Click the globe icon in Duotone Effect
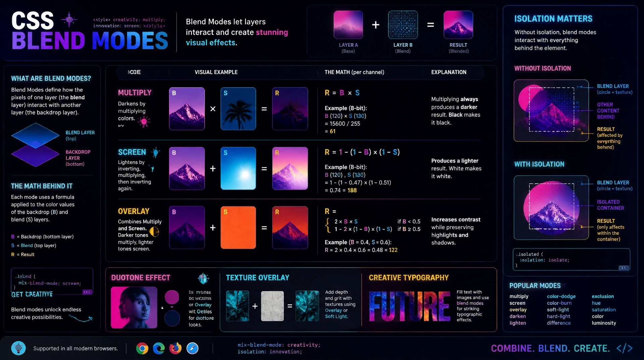 [203, 278]
